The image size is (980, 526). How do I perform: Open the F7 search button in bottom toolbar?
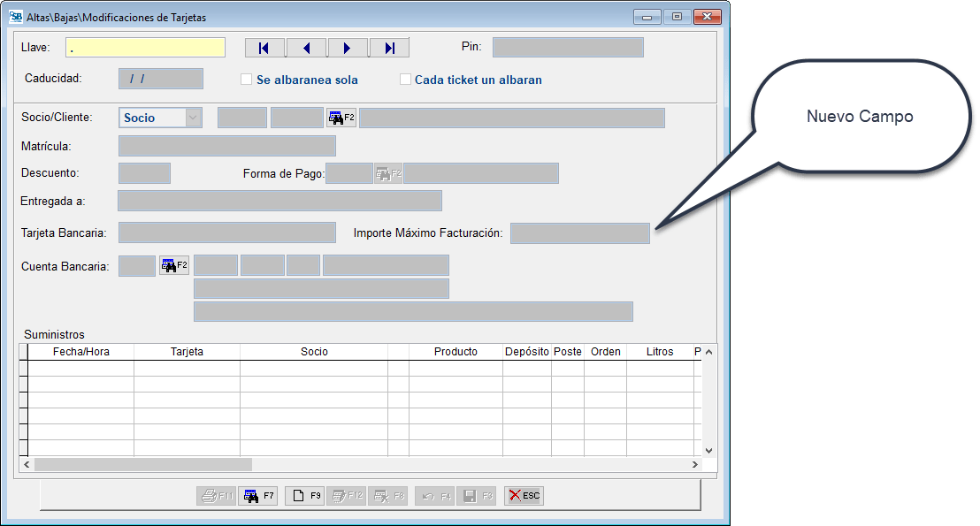(x=258, y=496)
